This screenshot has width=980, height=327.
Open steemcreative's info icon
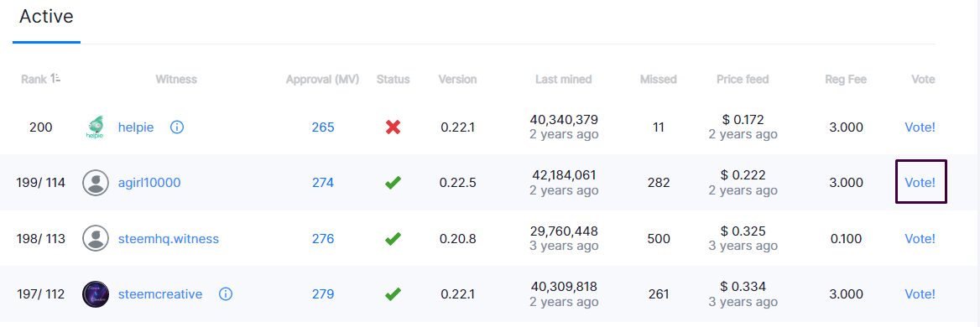(x=226, y=294)
